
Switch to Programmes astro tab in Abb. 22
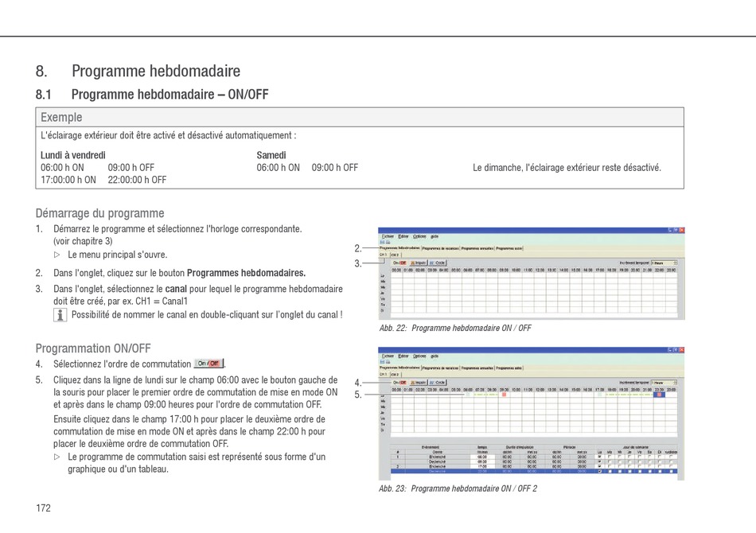509,248
